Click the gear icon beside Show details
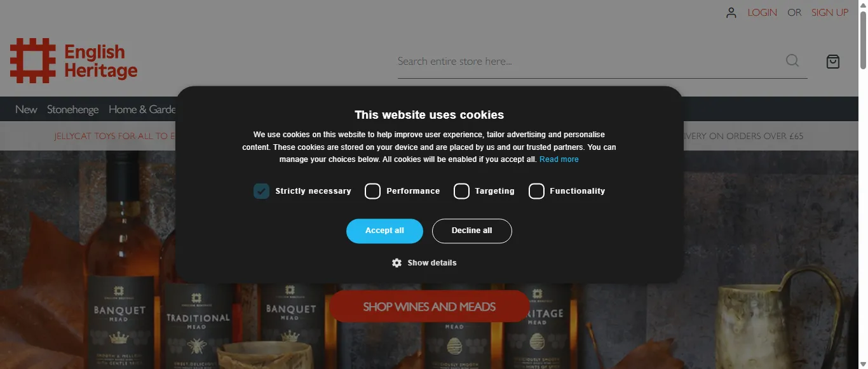The image size is (868, 369). pyautogui.click(x=397, y=263)
